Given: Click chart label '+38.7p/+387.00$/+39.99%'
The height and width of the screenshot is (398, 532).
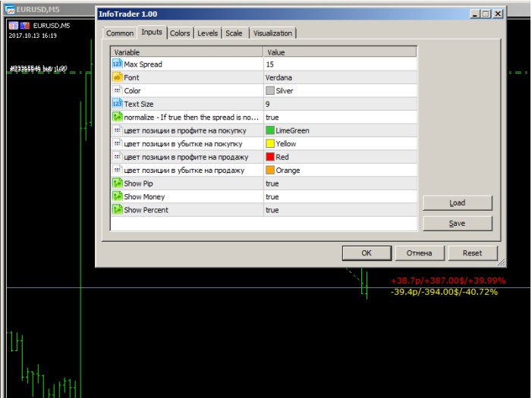Looking at the screenshot, I should coord(449,280).
